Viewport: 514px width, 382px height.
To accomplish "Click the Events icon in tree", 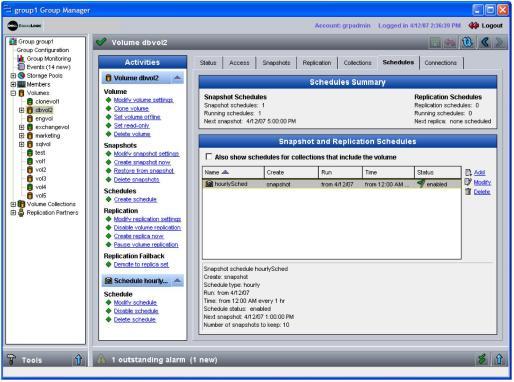I will tap(21, 67).
